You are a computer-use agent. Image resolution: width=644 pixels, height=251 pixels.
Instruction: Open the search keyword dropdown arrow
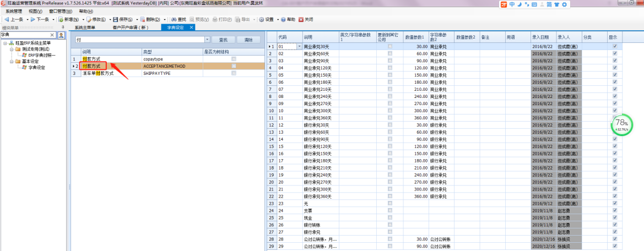pos(207,40)
